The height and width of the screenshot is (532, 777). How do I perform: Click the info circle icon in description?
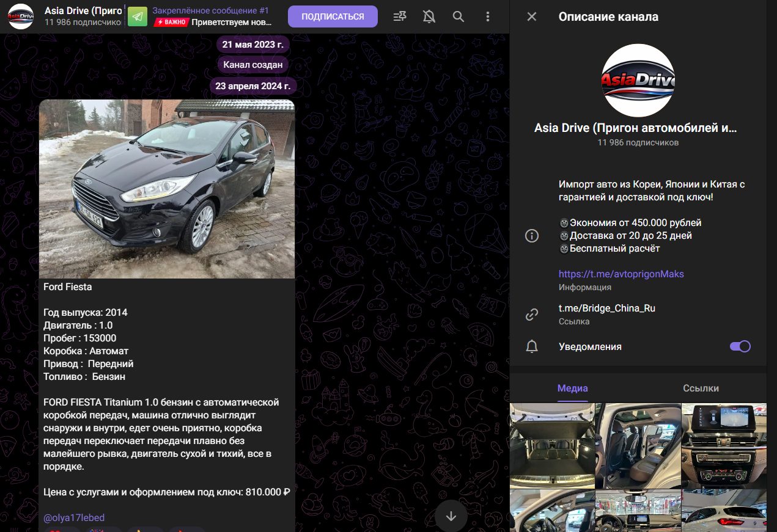click(x=532, y=236)
